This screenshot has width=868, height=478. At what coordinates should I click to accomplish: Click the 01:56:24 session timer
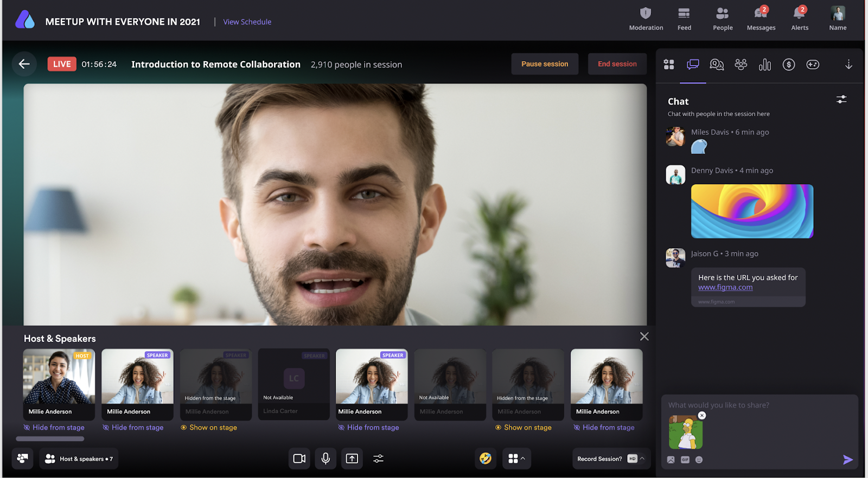[99, 64]
